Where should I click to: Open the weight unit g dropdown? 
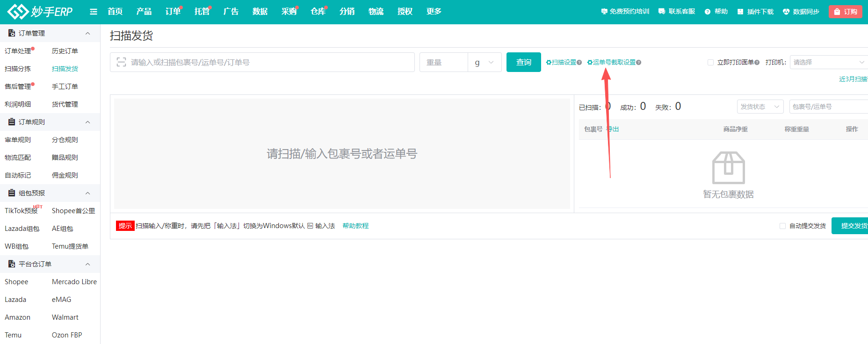(485, 62)
